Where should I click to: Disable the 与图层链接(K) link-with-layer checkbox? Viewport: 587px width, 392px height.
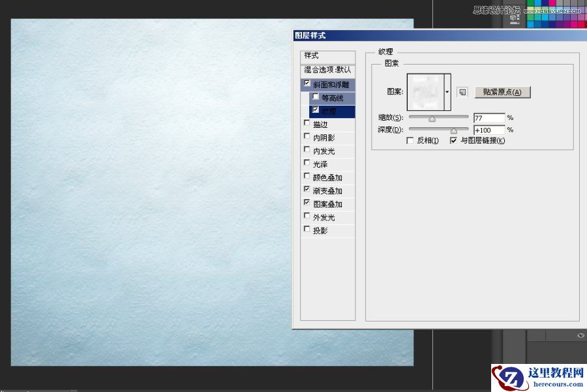pos(453,140)
